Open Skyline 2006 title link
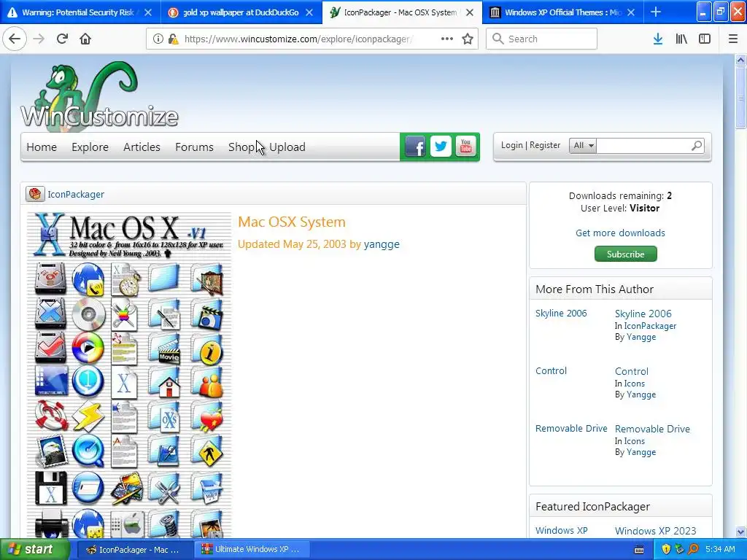747x560 pixels. pyautogui.click(x=643, y=314)
